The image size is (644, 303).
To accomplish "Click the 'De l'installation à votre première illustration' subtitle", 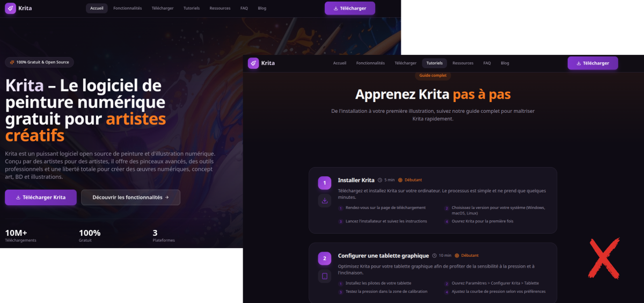I will click(x=433, y=115).
